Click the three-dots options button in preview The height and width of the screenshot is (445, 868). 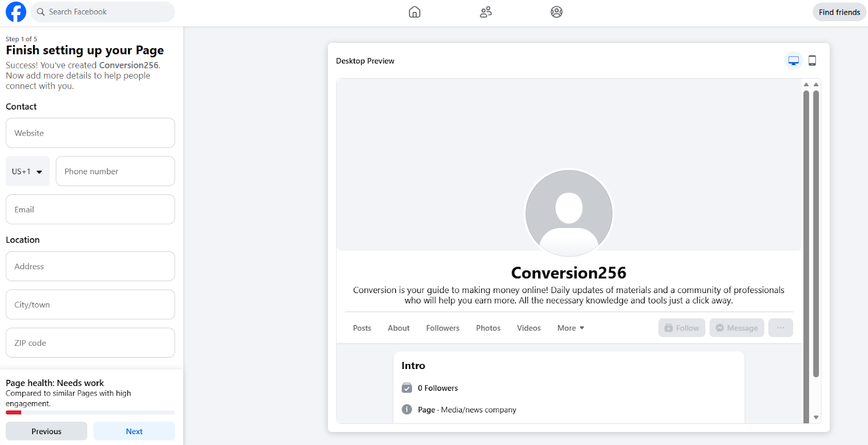coord(780,328)
